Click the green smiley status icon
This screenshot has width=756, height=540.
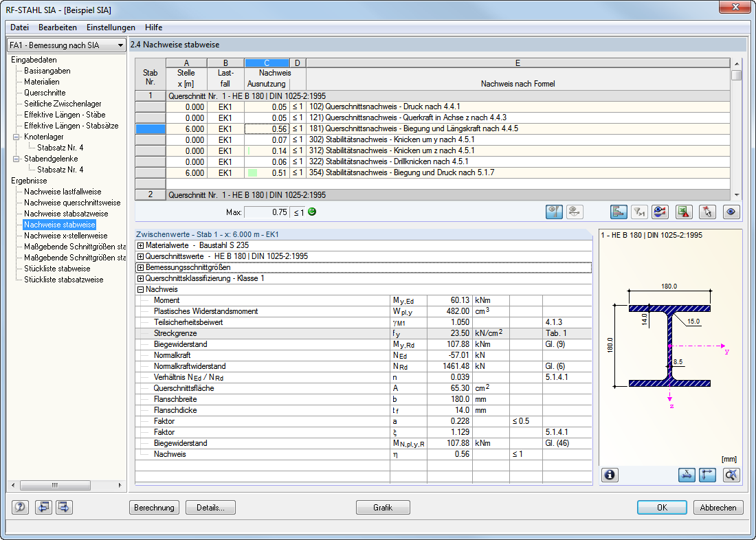tap(312, 212)
